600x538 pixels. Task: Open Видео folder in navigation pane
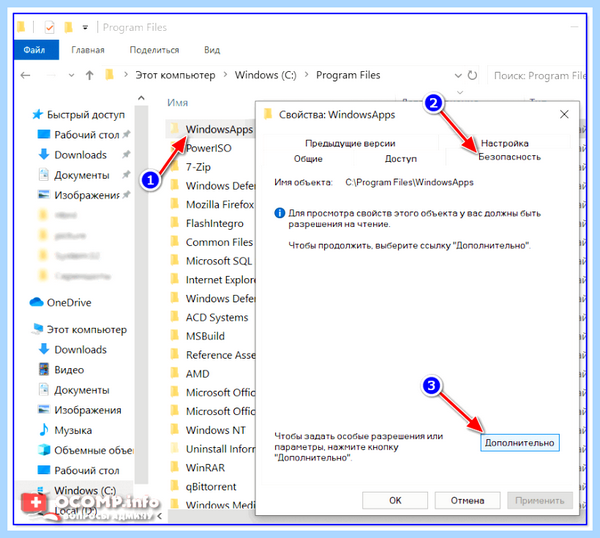point(61,370)
